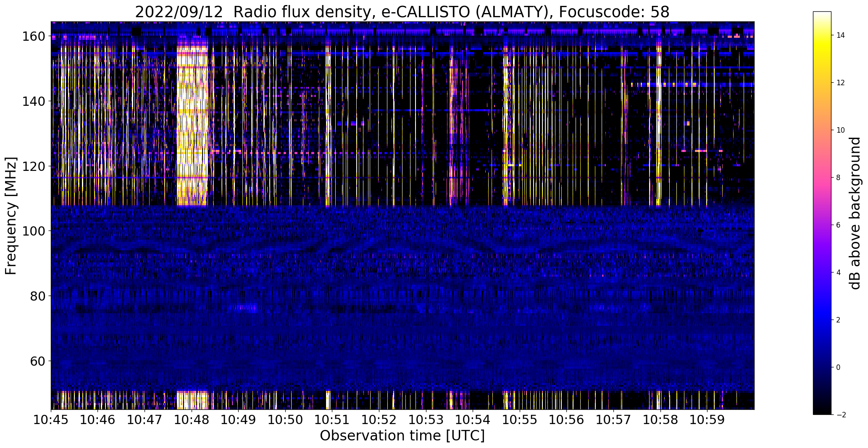The height and width of the screenshot is (448, 868).
Task: Click the bright broadband burst near 10:48
Action: [x=192, y=126]
